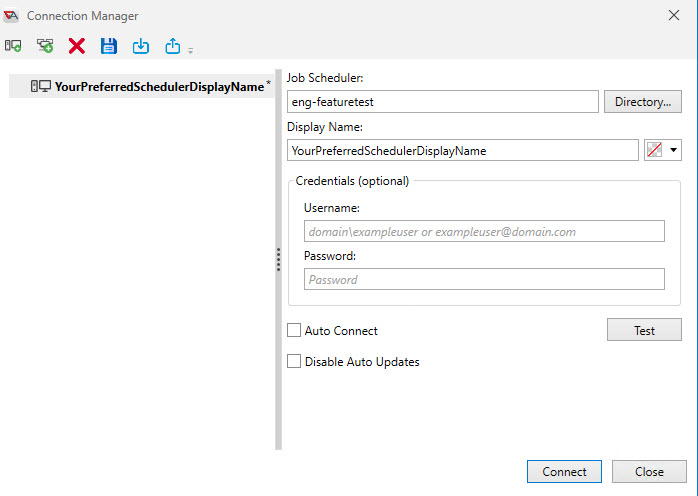Enable the Auto Connect checkbox
This screenshot has width=698, height=496.
pos(294,331)
